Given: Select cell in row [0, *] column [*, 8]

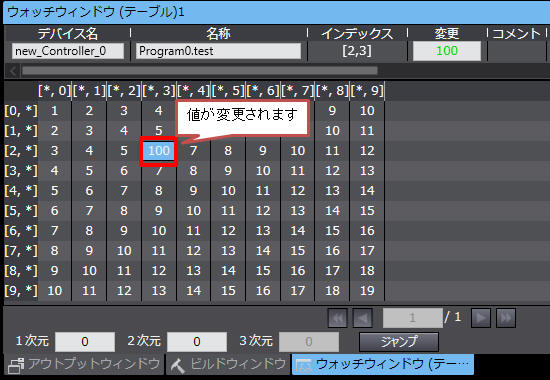Looking at the screenshot, I should point(332,111).
